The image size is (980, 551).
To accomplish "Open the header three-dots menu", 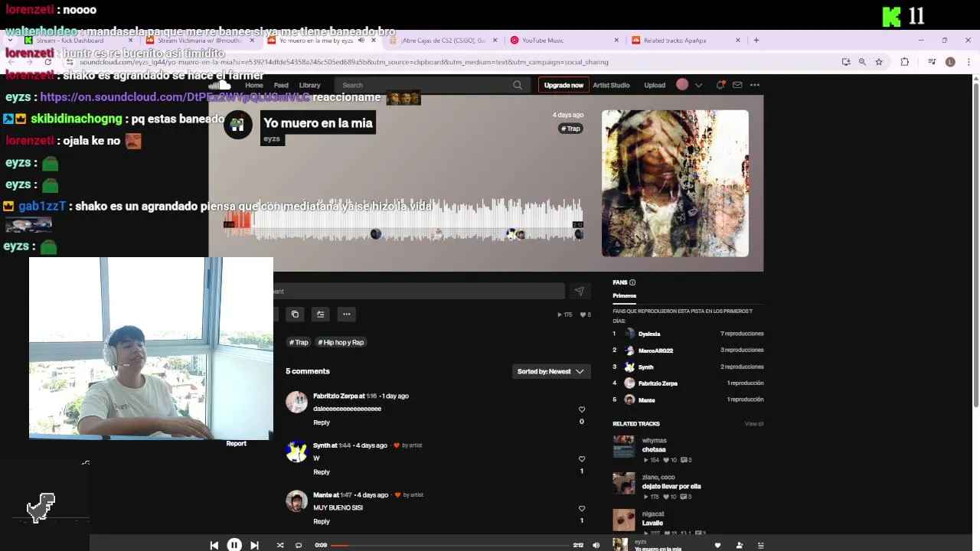I will click(x=755, y=85).
